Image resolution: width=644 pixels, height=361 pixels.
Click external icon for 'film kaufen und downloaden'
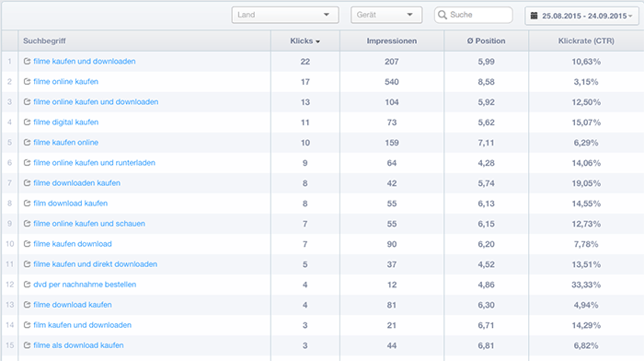click(27, 325)
